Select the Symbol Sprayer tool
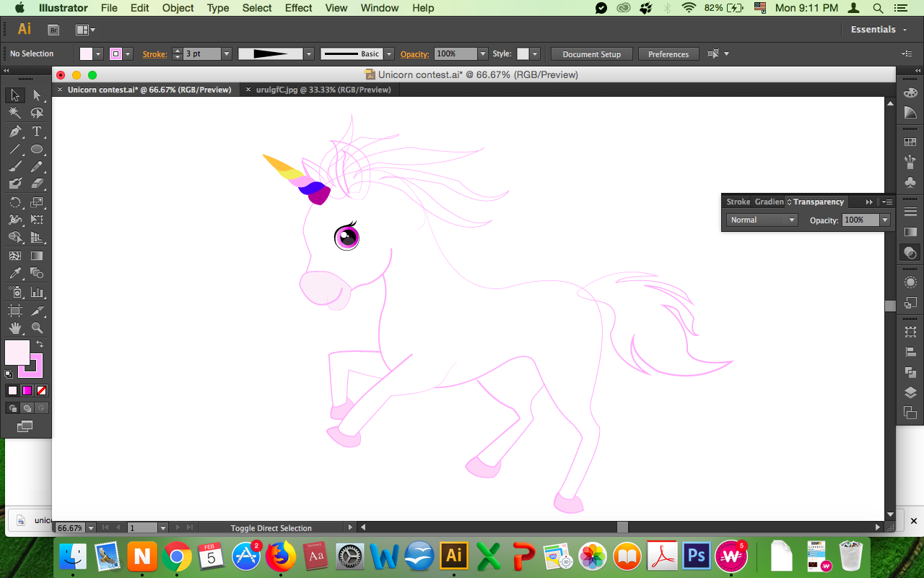 pyautogui.click(x=14, y=292)
